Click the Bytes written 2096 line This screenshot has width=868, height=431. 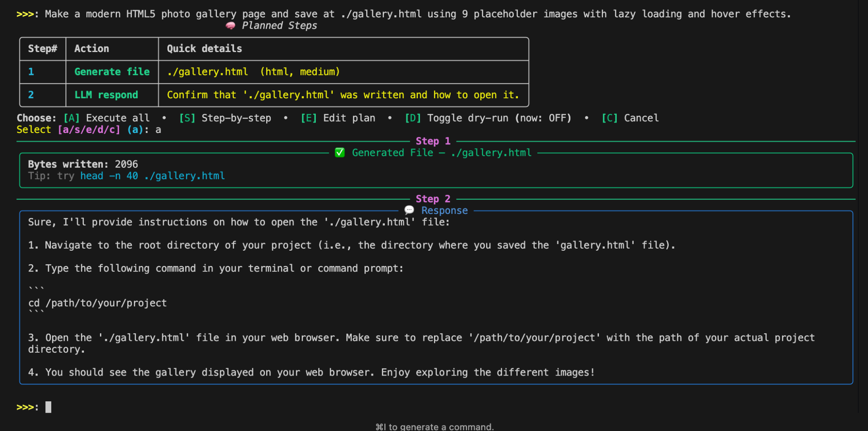coord(83,164)
